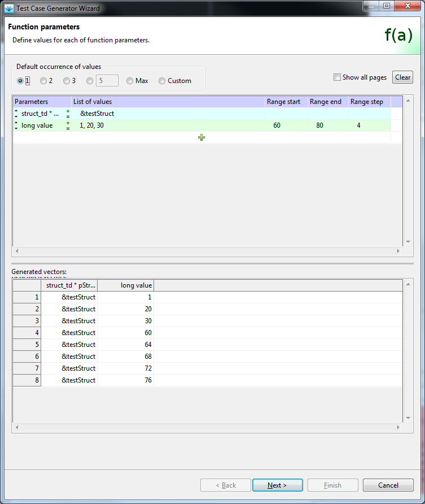Edit the list of values 1, 20, 30

pos(92,125)
